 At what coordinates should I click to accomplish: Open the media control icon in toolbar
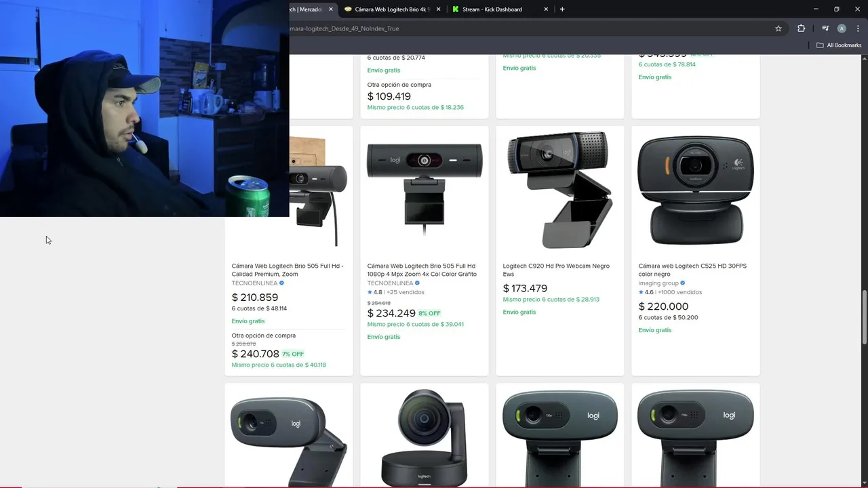825,28
